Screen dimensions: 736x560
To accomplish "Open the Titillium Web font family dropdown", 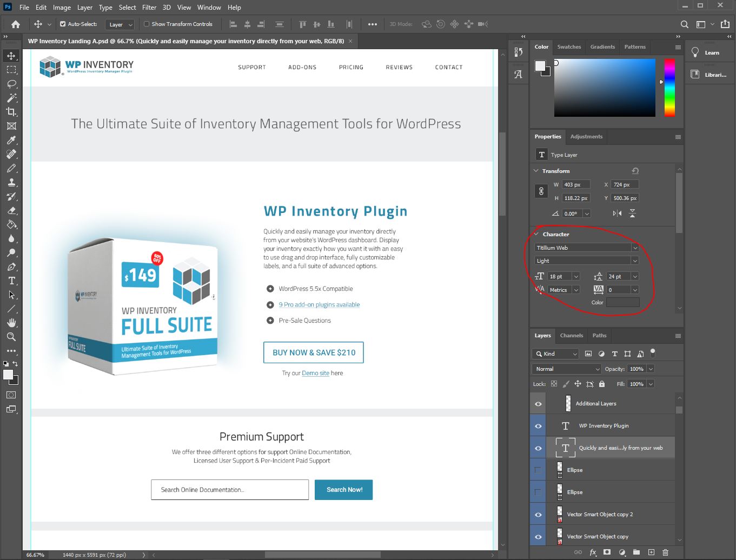I will (635, 248).
